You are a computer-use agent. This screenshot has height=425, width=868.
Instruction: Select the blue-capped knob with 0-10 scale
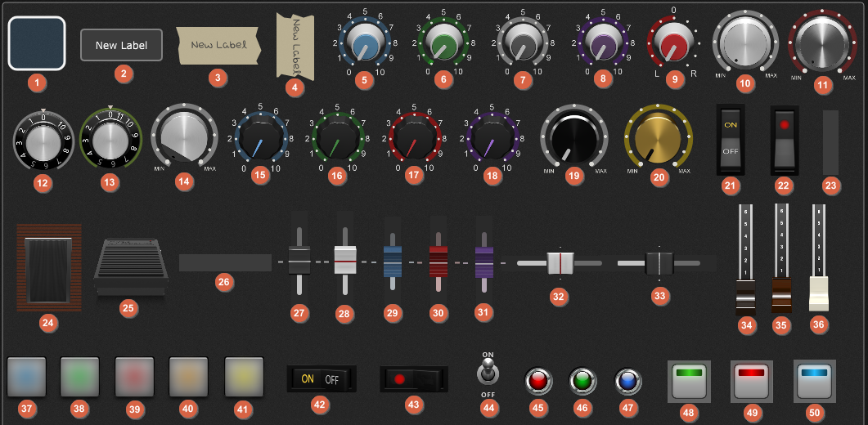[365, 43]
